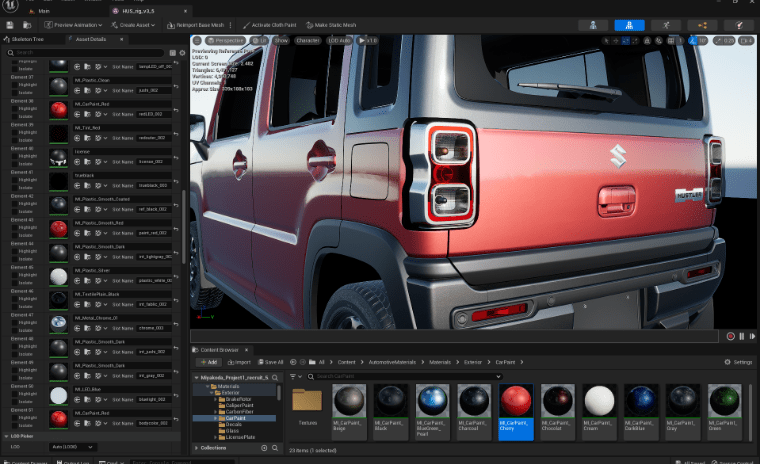The height and width of the screenshot is (464, 760).
Task: Open the Physics asset mode icon
Action: 739,25
